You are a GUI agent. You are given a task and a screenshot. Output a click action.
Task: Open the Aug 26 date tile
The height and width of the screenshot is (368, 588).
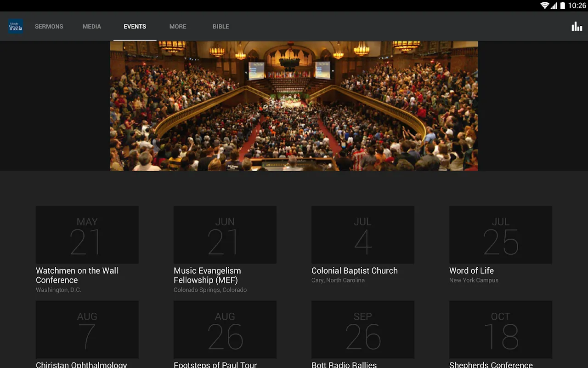click(x=225, y=329)
